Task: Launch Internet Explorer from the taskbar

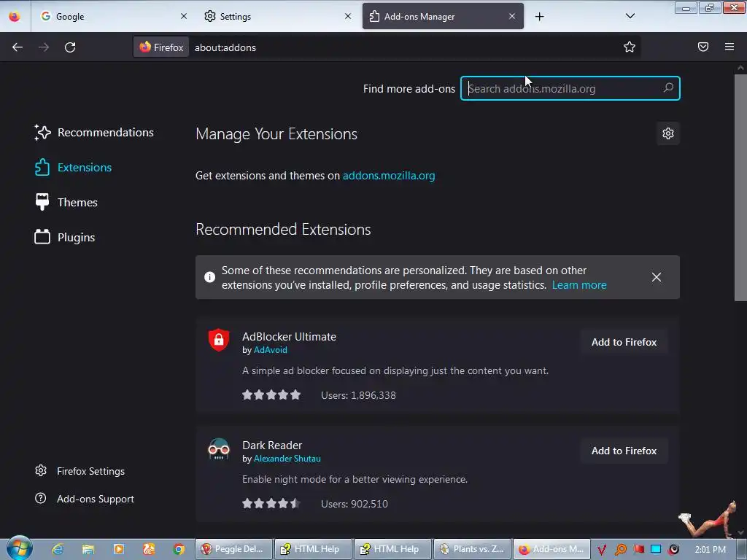Action: pyautogui.click(x=58, y=549)
